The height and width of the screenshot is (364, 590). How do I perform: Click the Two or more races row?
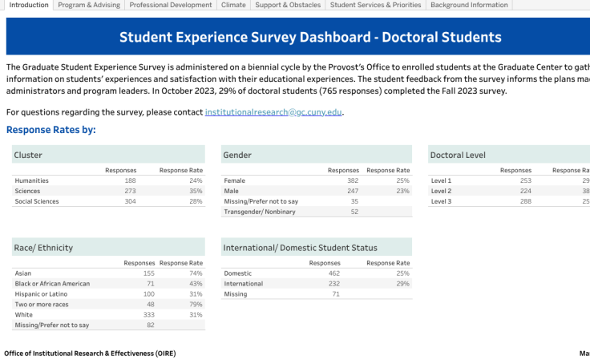tap(42, 304)
